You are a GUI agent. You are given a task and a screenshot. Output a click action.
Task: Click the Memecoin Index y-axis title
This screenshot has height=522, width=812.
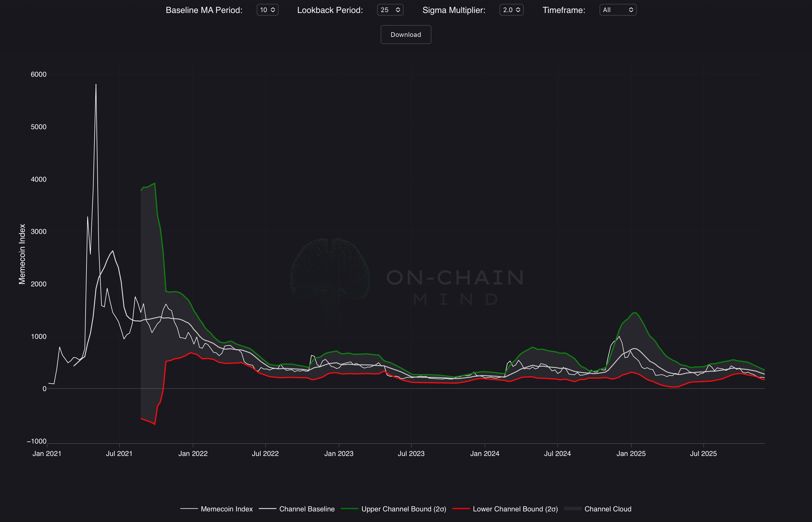pyautogui.click(x=22, y=254)
